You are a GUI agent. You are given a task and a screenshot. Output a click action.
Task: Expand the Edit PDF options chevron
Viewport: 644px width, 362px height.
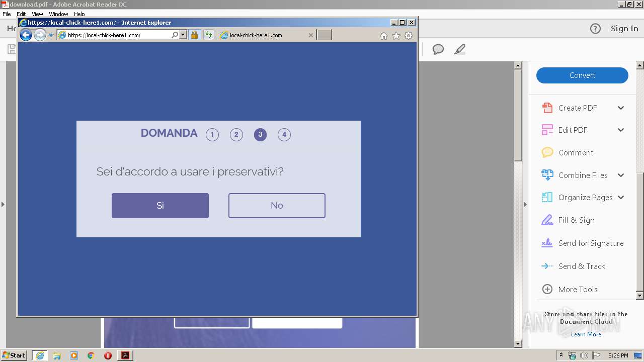[621, 130]
